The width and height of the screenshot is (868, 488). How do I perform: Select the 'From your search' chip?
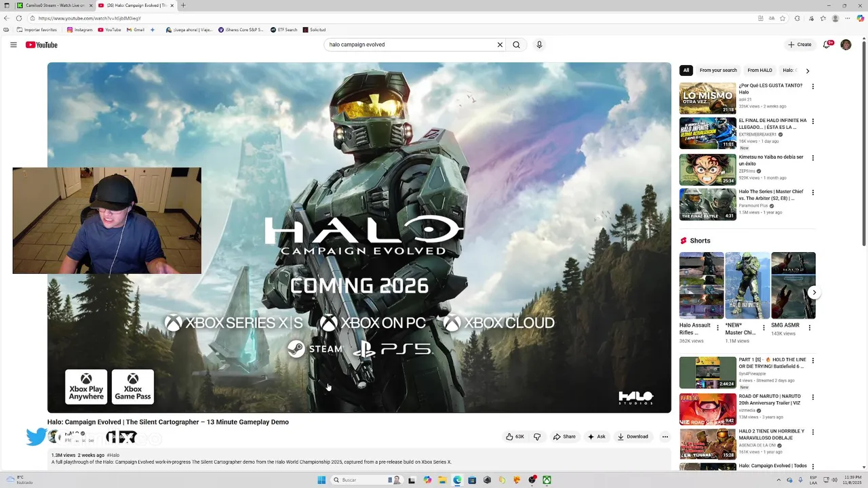point(718,70)
